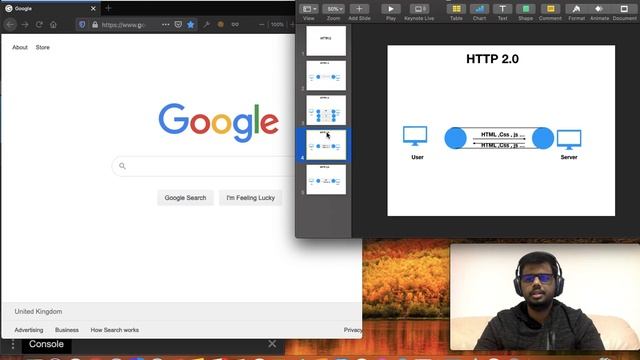Open the About link on Google
The height and width of the screenshot is (360, 640).
coord(20,47)
